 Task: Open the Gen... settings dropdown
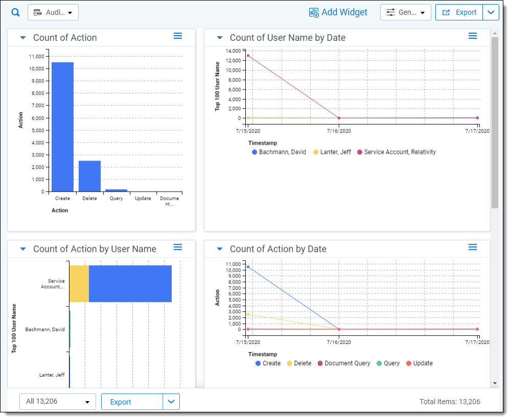point(405,12)
